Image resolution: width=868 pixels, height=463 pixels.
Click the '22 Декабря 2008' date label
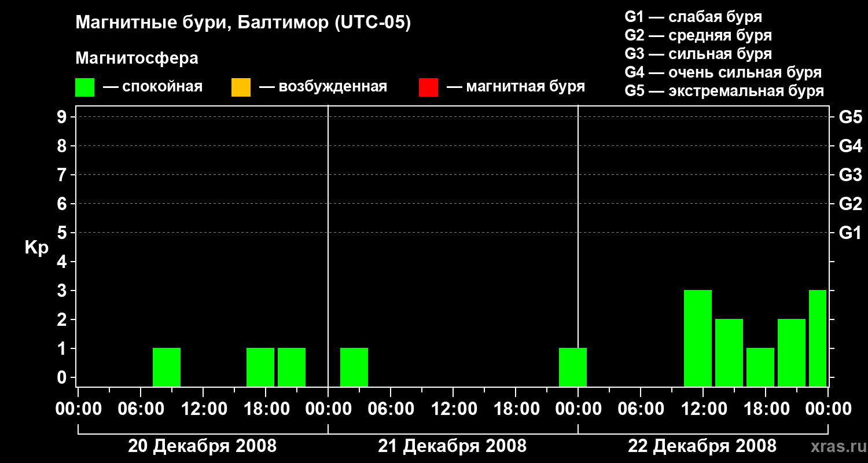702,446
